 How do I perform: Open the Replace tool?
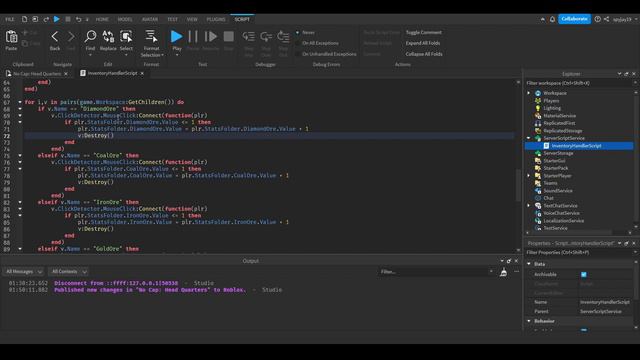pos(108,37)
